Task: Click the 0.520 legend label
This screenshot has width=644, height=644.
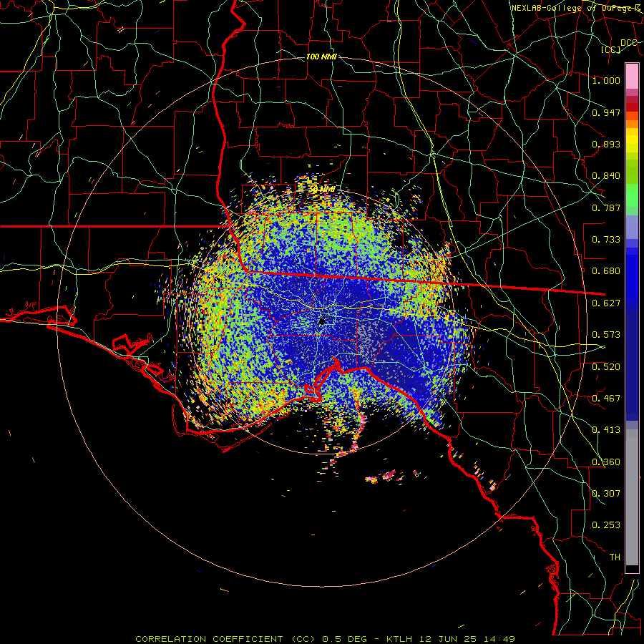Action: click(x=606, y=367)
